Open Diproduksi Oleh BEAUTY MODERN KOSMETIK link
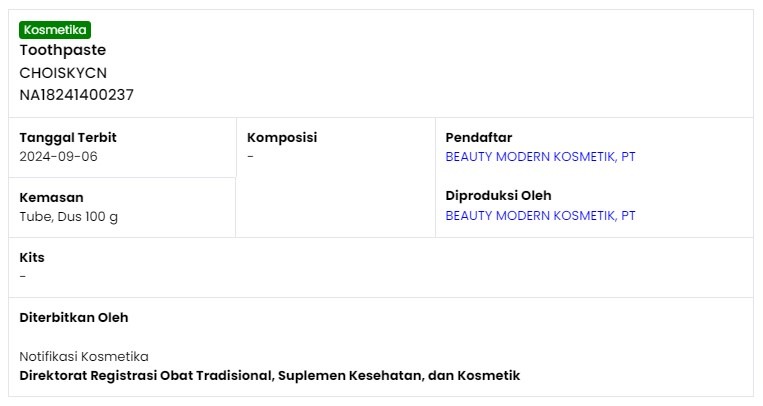 click(x=540, y=216)
